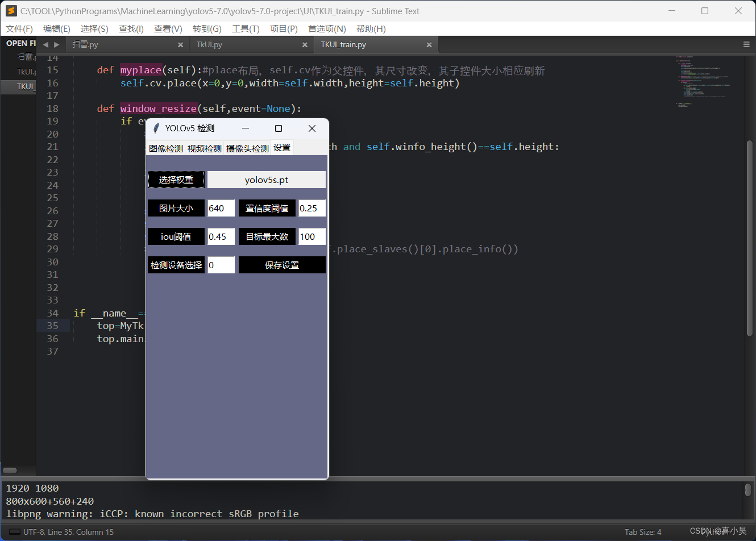Click the tab scroll left arrow

coord(45,44)
